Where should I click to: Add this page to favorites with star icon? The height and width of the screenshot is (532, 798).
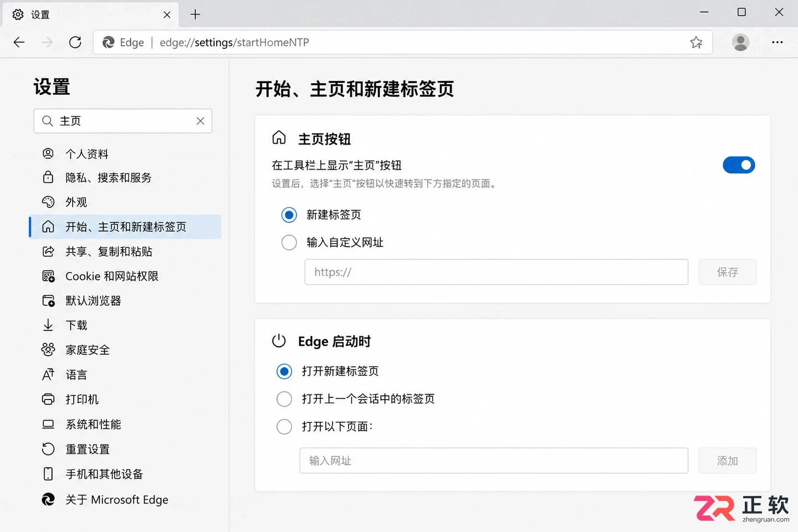tap(697, 42)
